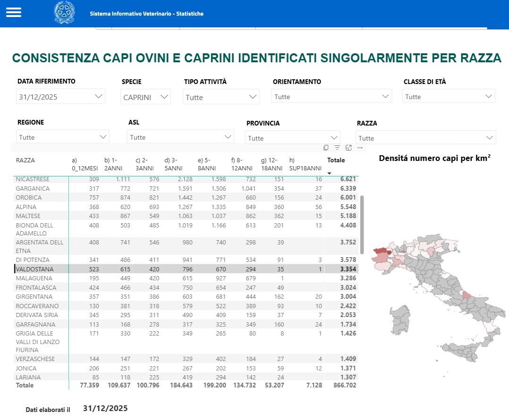This screenshot has width=509, height=420.
Task: Select the BIONDA DELL ADAMELLO row
Action: point(186,229)
